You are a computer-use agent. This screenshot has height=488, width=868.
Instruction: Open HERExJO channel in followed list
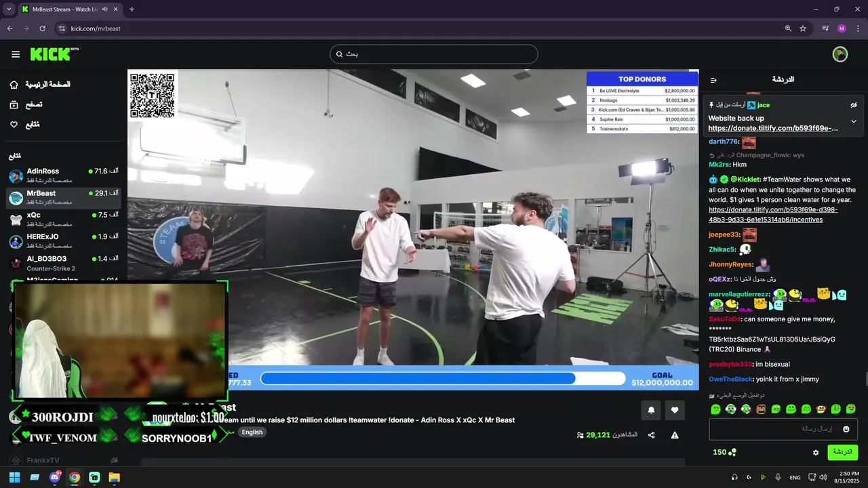tap(64, 241)
